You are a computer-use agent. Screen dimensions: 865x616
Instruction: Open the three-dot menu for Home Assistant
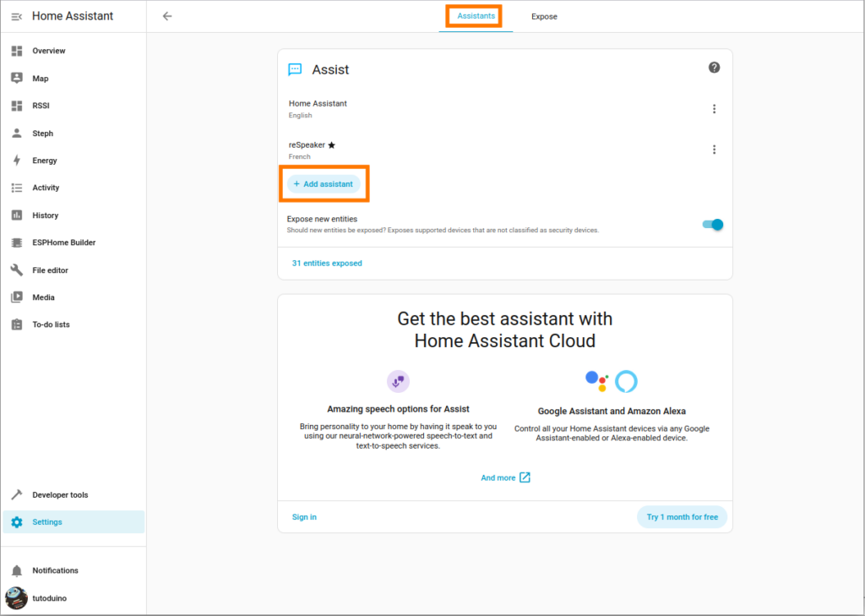click(714, 109)
